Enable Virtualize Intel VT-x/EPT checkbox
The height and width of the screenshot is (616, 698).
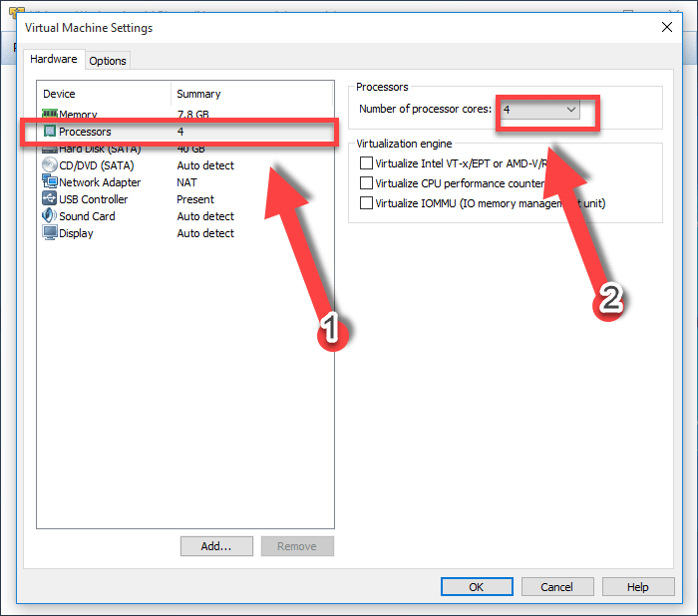[x=367, y=163]
